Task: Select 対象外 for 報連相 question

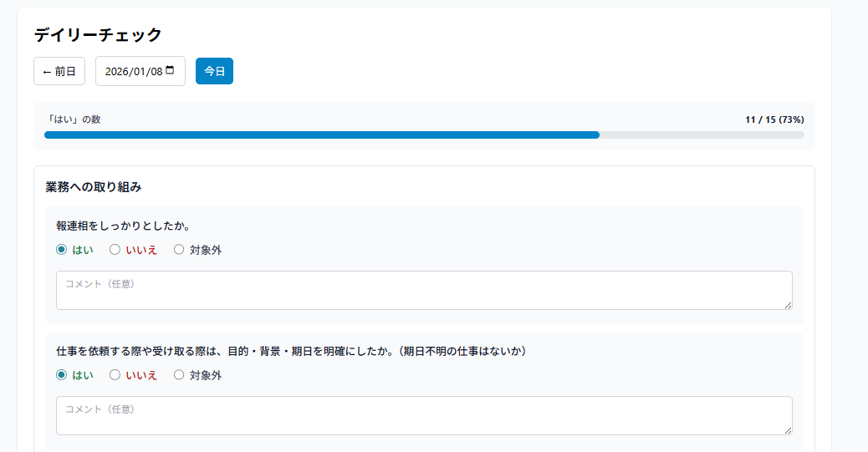Action: 179,250
